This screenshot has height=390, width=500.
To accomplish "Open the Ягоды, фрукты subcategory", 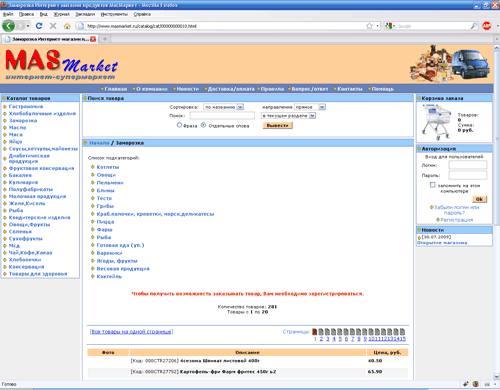I will point(117,261).
